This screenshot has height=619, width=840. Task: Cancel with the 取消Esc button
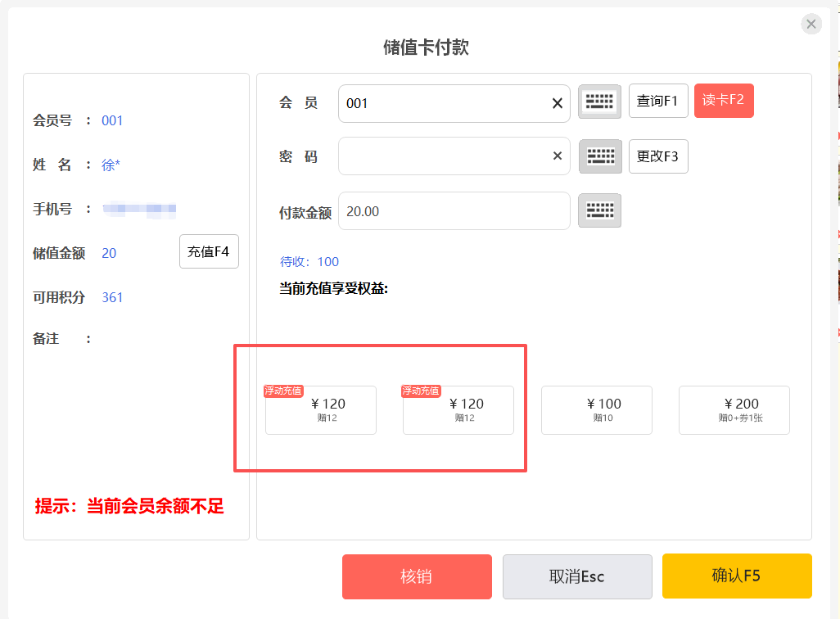pyautogui.click(x=577, y=576)
